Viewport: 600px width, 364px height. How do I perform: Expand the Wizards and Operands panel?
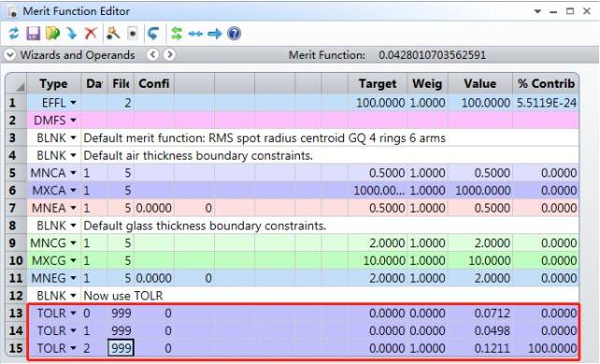point(10,55)
